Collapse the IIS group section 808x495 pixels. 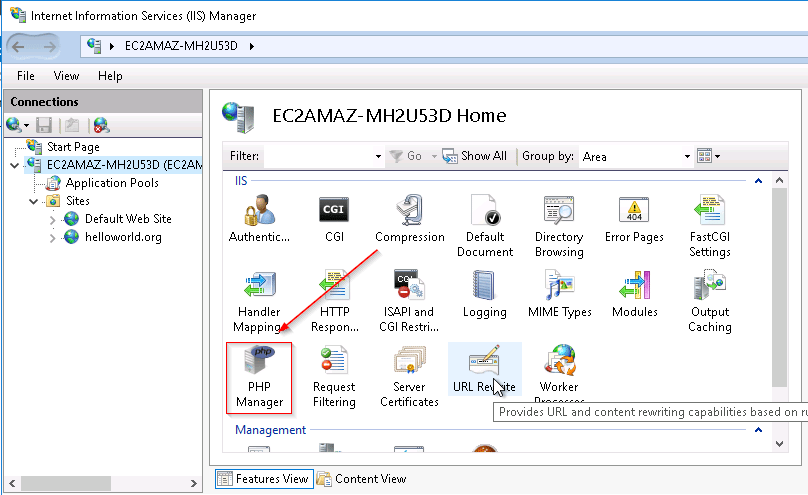[x=758, y=181]
